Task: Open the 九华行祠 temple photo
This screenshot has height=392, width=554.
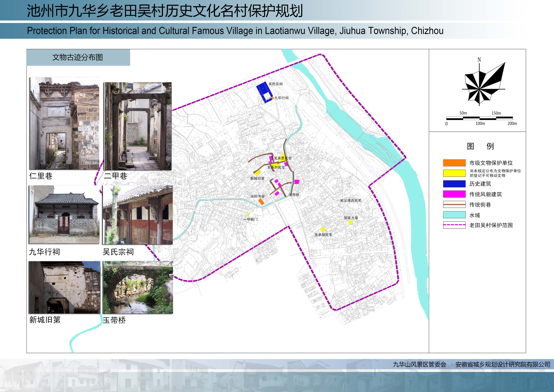Action: click(64, 215)
